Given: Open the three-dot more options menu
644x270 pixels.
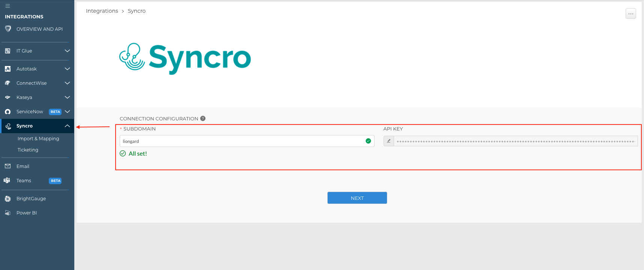Looking at the screenshot, I should coord(630,13).
